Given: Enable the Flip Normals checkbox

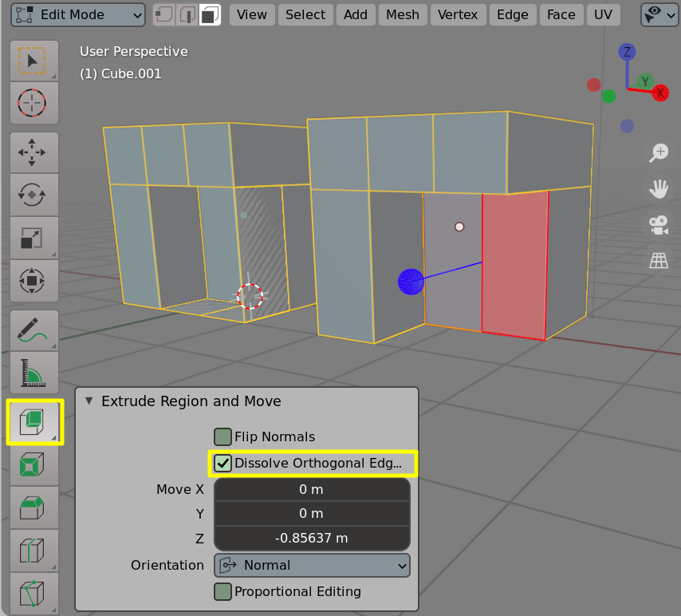Looking at the screenshot, I should [x=222, y=436].
